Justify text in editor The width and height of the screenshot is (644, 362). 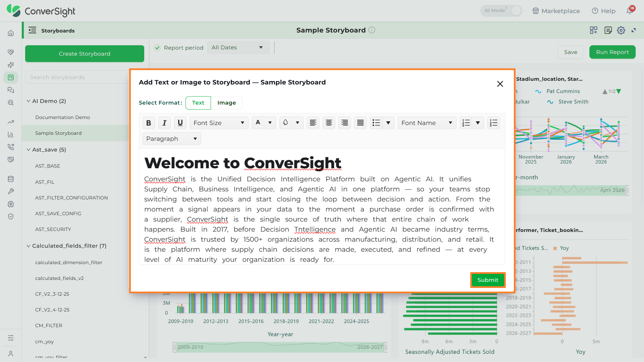pyautogui.click(x=360, y=123)
